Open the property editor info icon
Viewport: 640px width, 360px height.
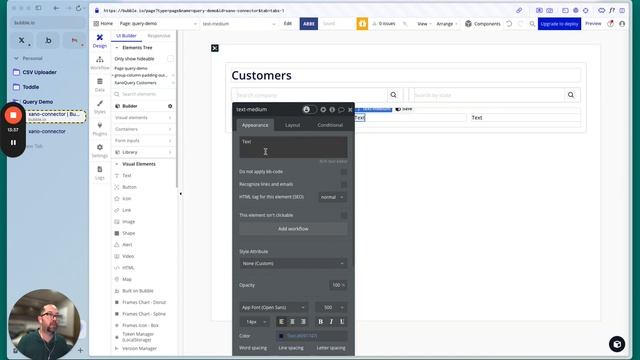pos(332,109)
